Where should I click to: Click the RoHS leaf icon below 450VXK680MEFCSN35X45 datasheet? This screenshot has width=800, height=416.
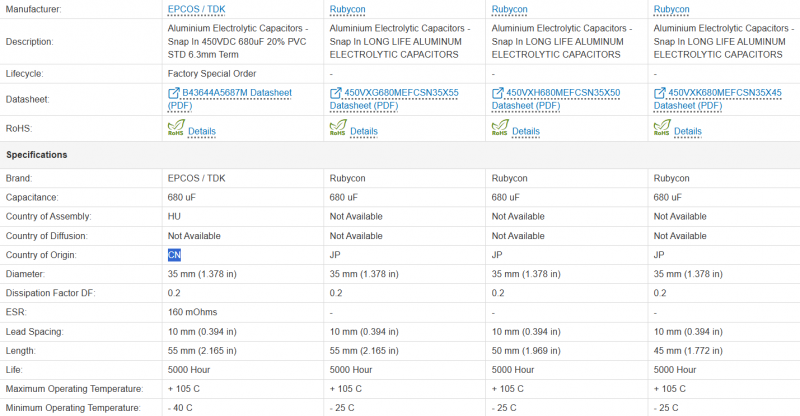[662, 128]
